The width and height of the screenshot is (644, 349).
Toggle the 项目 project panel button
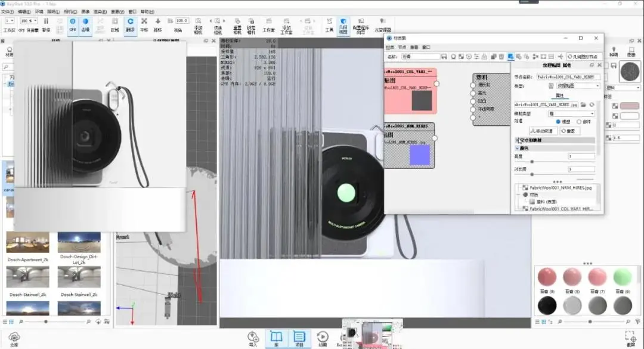pyautogui.click(x=299, y=339)
